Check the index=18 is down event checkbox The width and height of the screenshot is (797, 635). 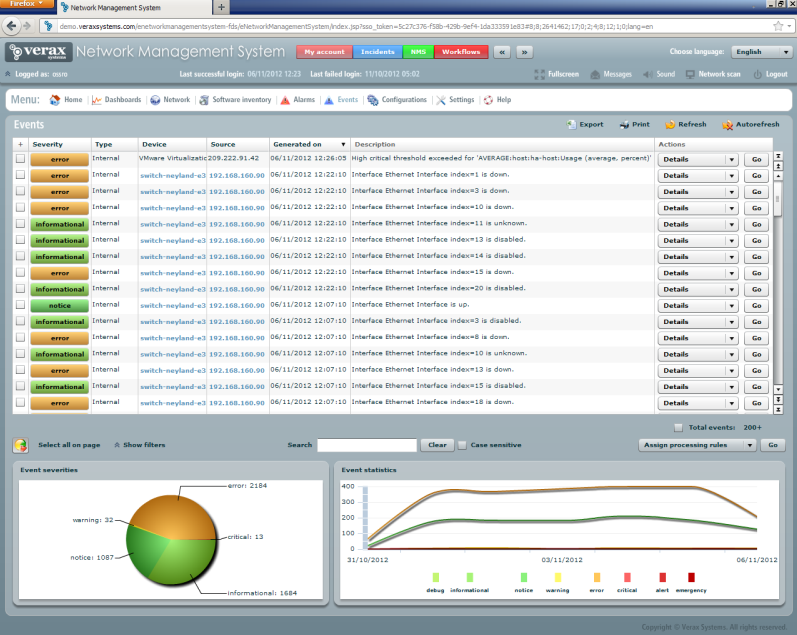pos(20,403)
